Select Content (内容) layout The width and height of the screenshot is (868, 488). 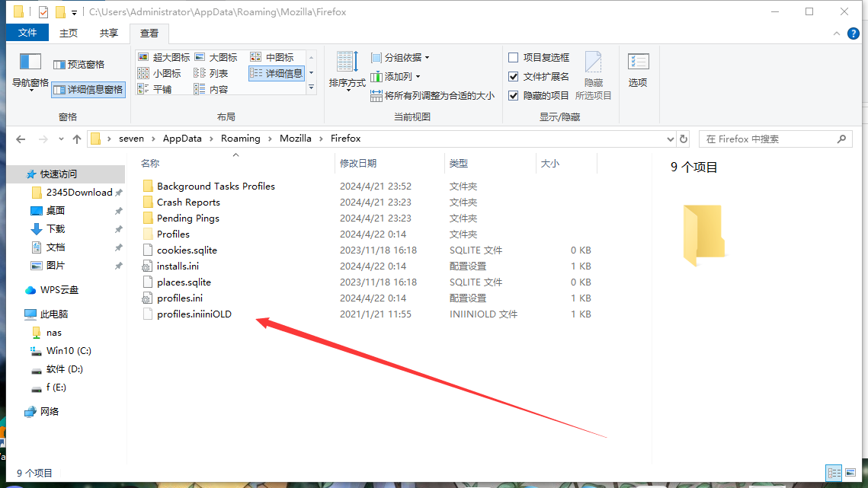(211, 89)
